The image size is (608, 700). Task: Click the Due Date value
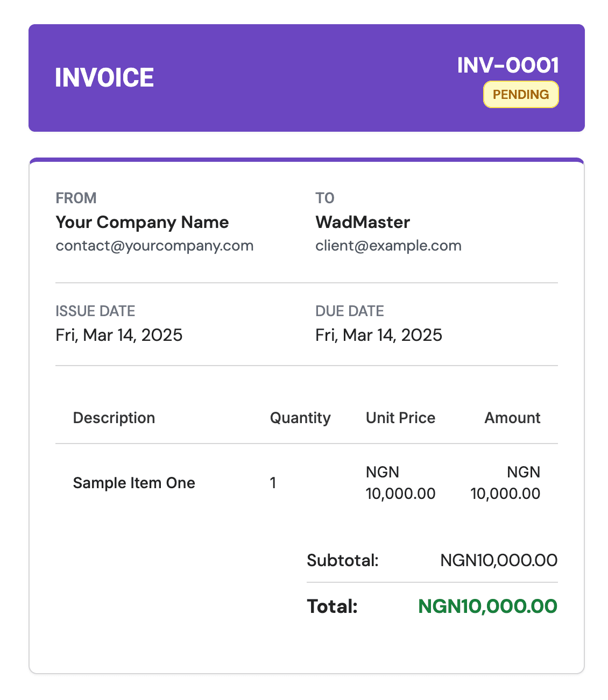coord(379,335)
